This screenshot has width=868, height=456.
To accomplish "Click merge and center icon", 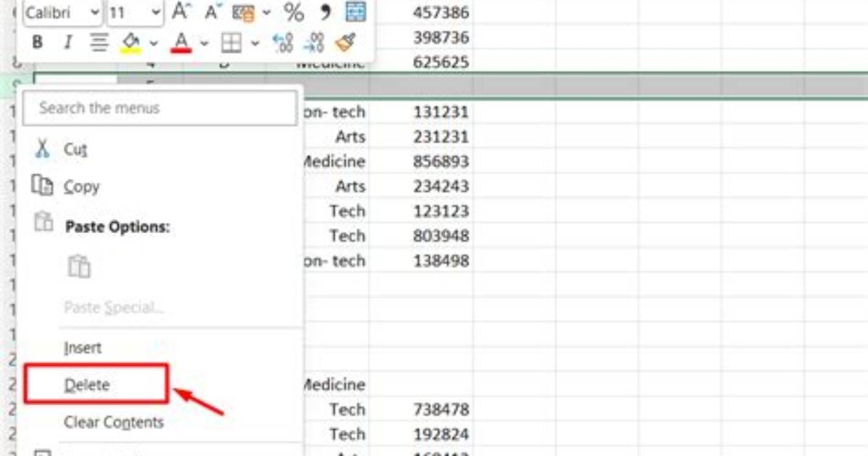I will click(x=356, y=12).
